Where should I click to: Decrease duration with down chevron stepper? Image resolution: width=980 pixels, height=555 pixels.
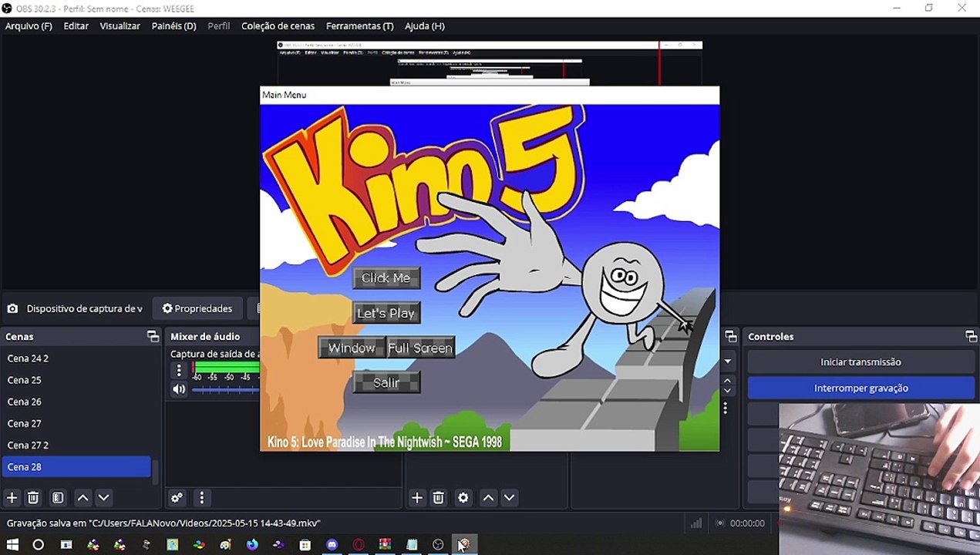(x=727, y=391)
